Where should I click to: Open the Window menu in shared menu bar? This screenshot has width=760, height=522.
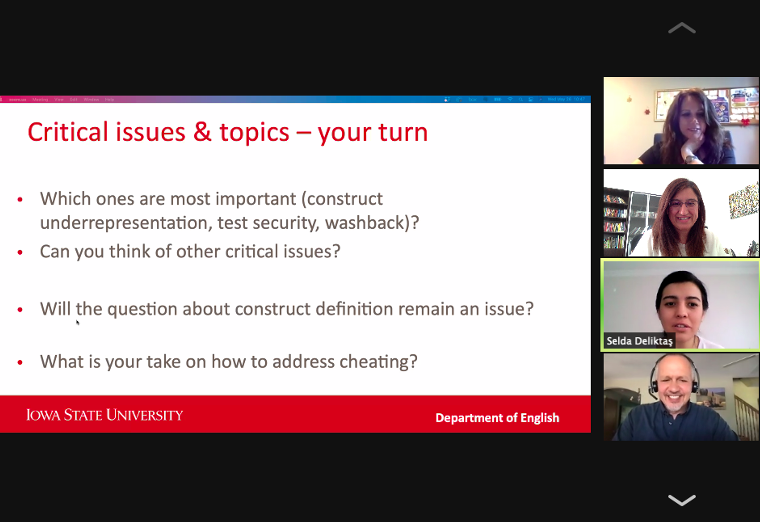91,99
